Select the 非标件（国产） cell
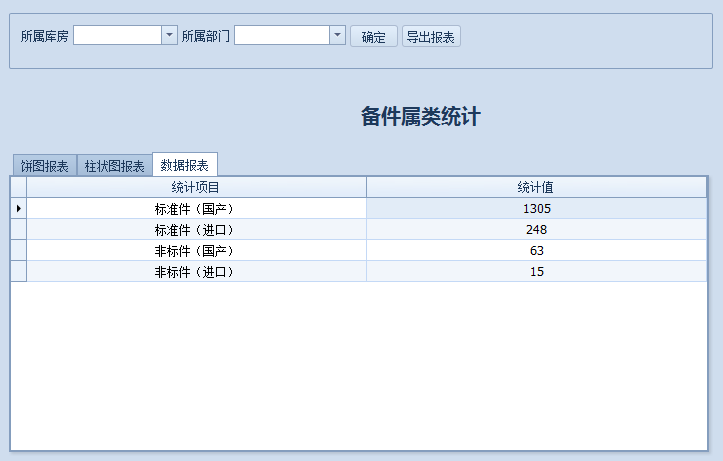 196,250
